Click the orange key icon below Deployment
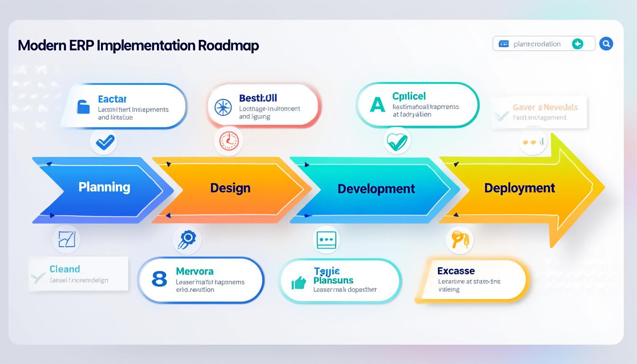This screenshot has height=364, width=637. tap(460, 240)
